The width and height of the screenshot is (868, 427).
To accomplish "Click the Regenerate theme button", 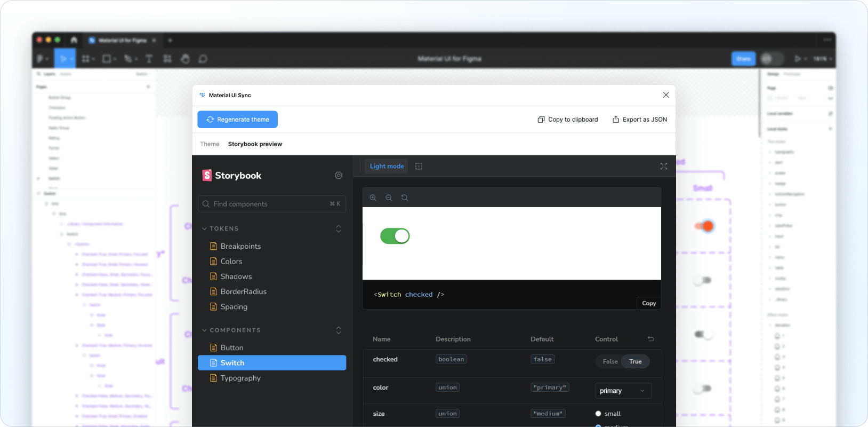I will pos(237,120).
